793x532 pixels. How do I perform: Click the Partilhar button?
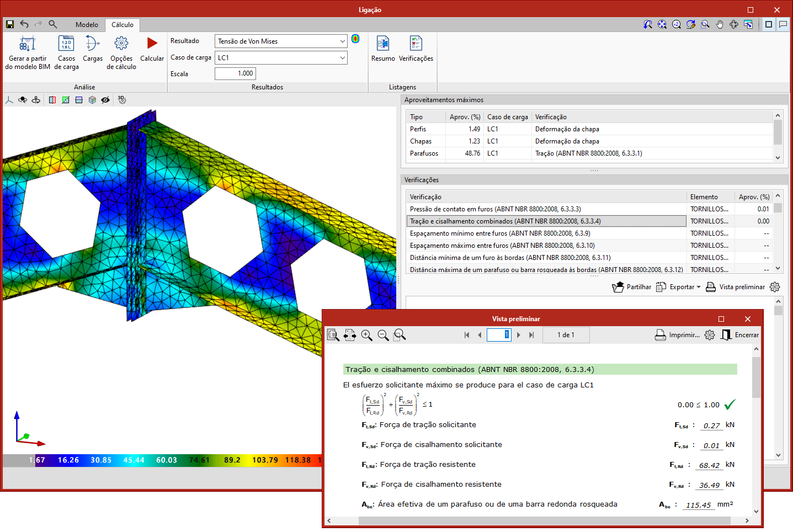click(x=632, y=287)
